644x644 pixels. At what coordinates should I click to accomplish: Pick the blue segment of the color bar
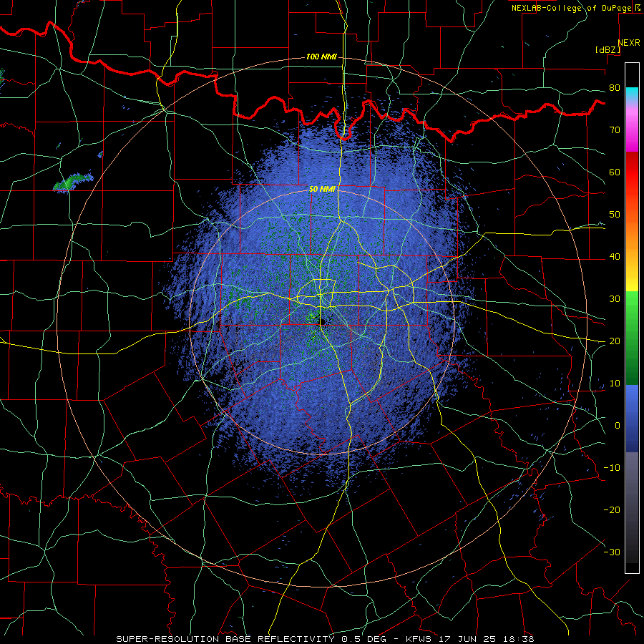pyautogui.click(x=632, y=418)
